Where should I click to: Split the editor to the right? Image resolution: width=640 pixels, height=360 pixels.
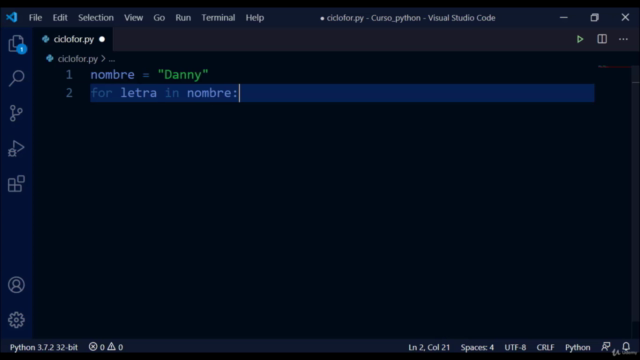click(x=602, y=39)
